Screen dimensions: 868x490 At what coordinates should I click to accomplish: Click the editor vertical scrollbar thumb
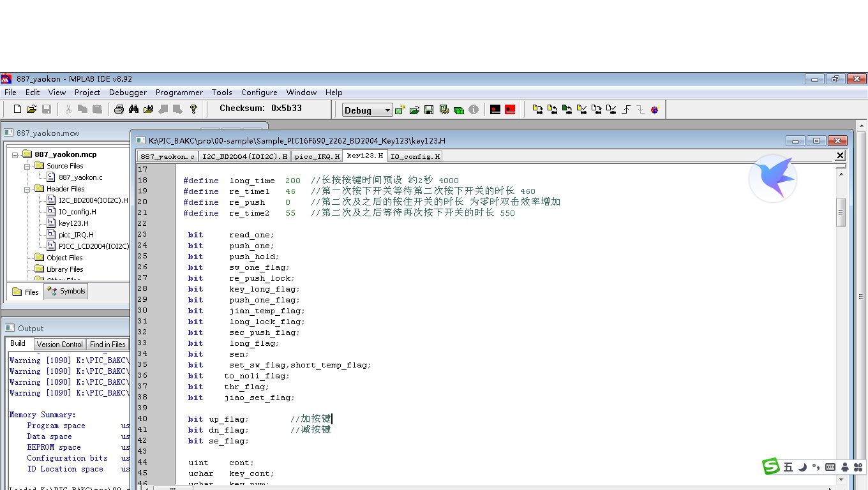(x=841, y=212)
